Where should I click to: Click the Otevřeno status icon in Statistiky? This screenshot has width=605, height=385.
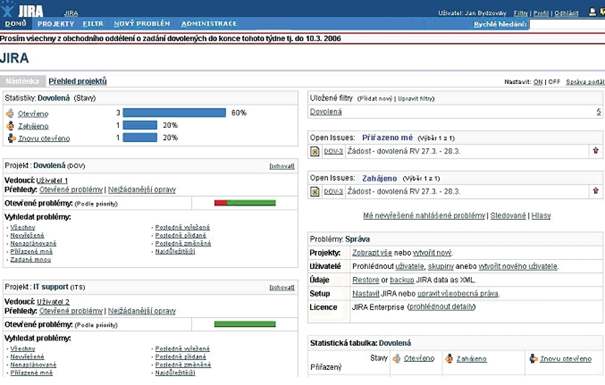[10, 113]
